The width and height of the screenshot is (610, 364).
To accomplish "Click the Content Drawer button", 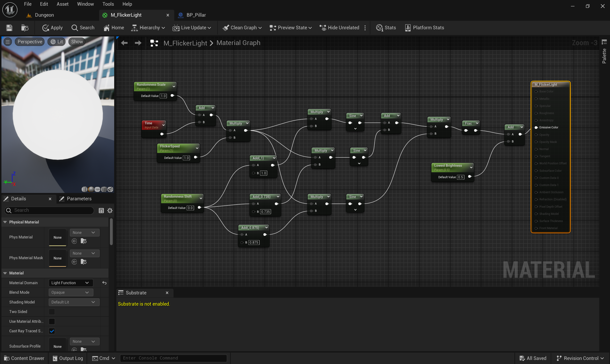I will [x=24, y=358].
